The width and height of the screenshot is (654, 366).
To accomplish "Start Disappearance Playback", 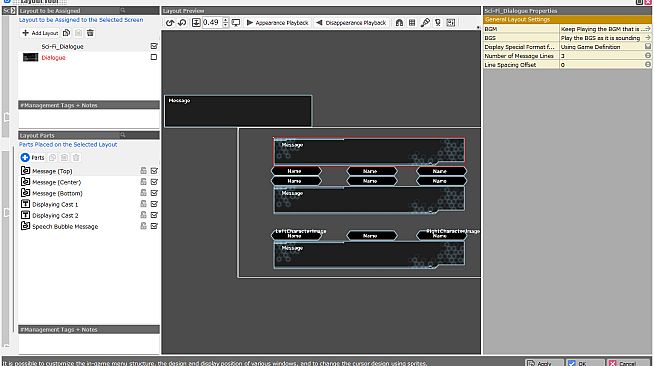I will point(351,23).
